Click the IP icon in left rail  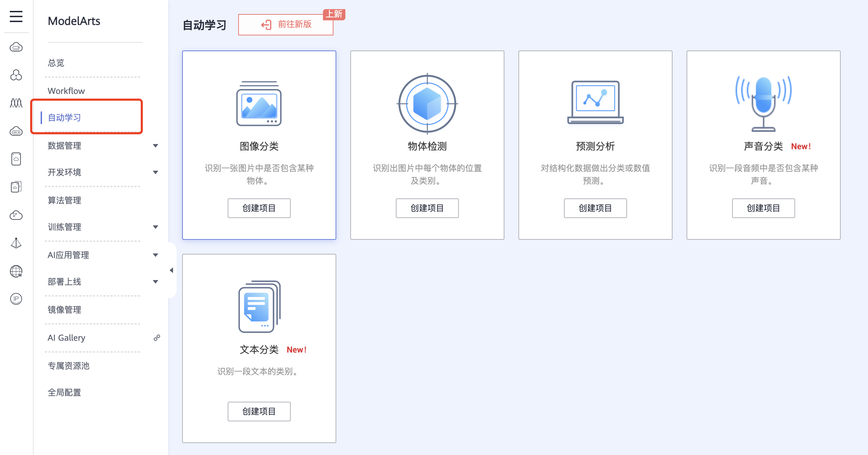coord(16,299)
